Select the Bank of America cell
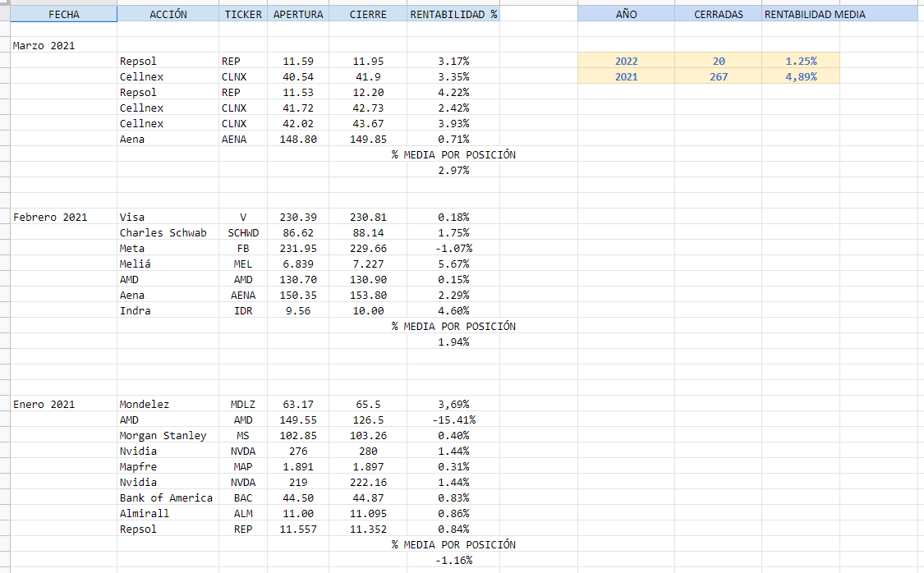The image size is (924, 573). coord(168,498)
